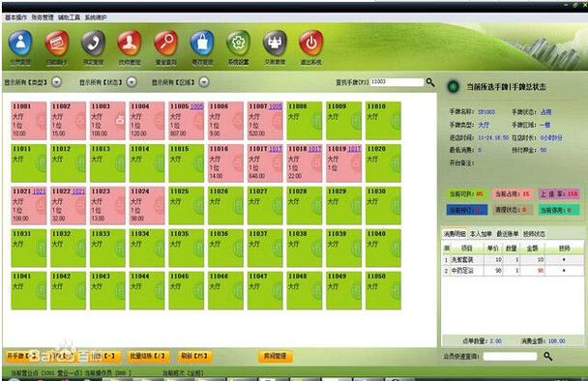Click the member quick query input field
Viewport: 588px width, 381px height.
click(x=511, y=356)
